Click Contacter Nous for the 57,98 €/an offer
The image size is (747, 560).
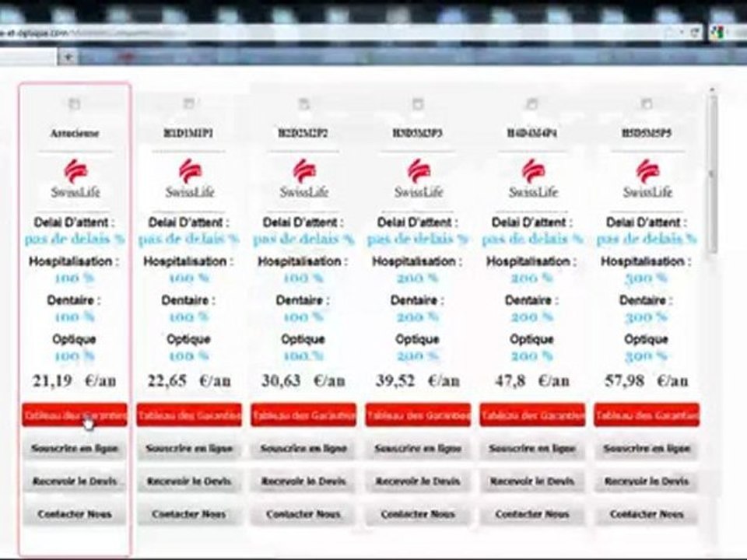(x=647, y=514)
